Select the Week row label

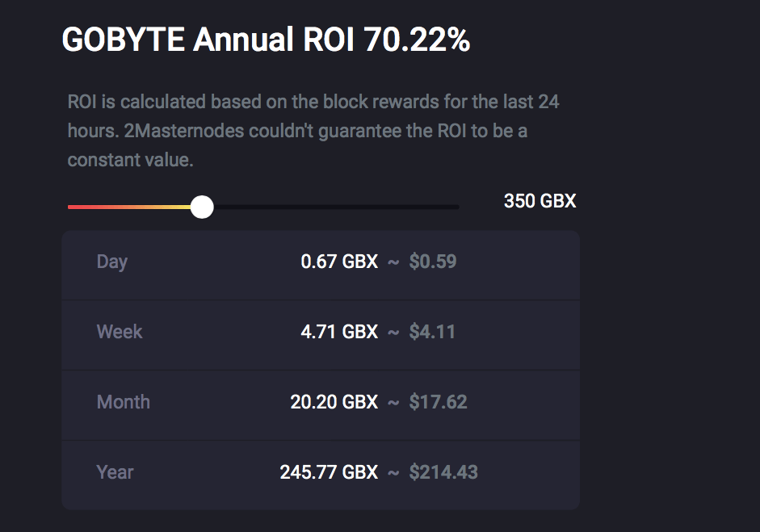click(x=120, y=332)
